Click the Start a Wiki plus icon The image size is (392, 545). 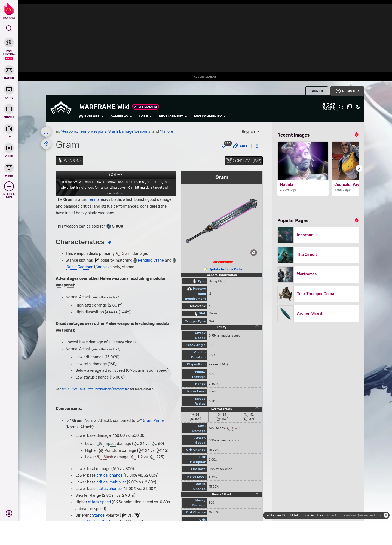point(9,187)
